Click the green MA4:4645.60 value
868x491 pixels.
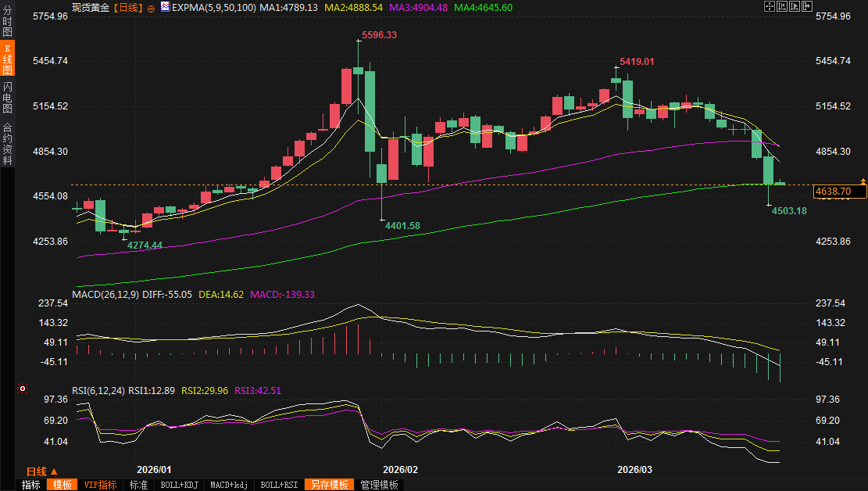[484, 8]
